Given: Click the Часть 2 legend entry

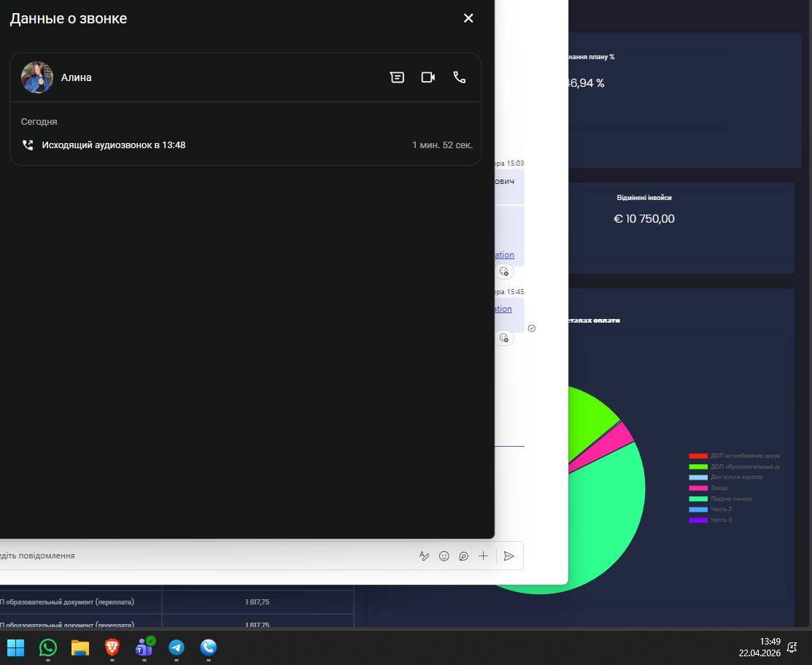Looking at the screenshot, I should (710, 509).
